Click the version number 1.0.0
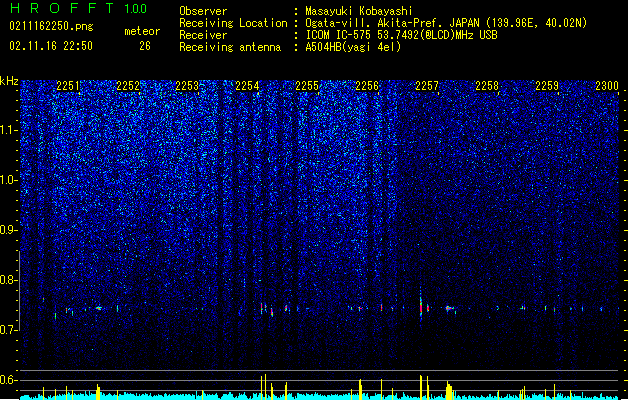The image size is (629, 400). pyautogui.click(x=135, y=8)
